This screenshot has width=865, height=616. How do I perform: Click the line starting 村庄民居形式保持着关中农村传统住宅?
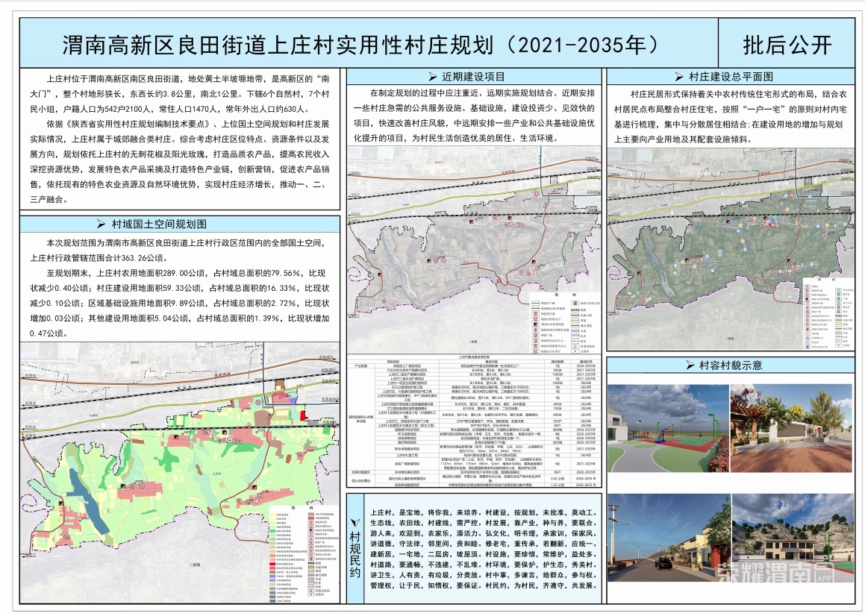[739, 95]
